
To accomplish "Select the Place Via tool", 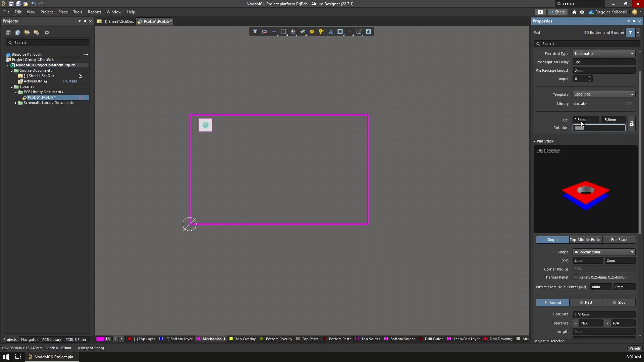I will [321, 32].
